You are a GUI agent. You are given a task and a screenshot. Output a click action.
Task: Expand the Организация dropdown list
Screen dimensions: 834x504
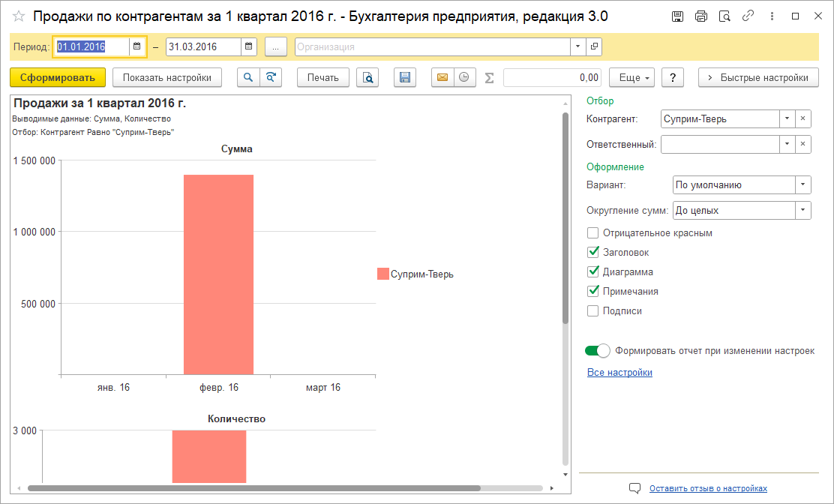577,46
